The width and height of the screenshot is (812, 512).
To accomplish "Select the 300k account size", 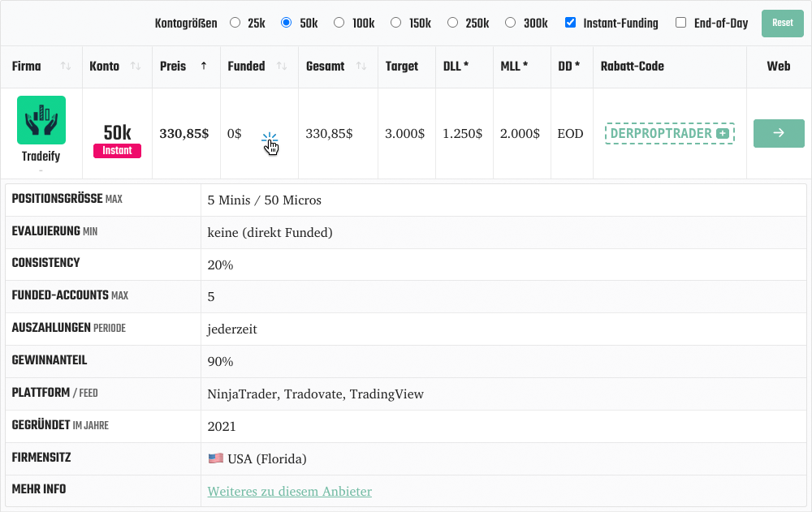I will point(511,24).
